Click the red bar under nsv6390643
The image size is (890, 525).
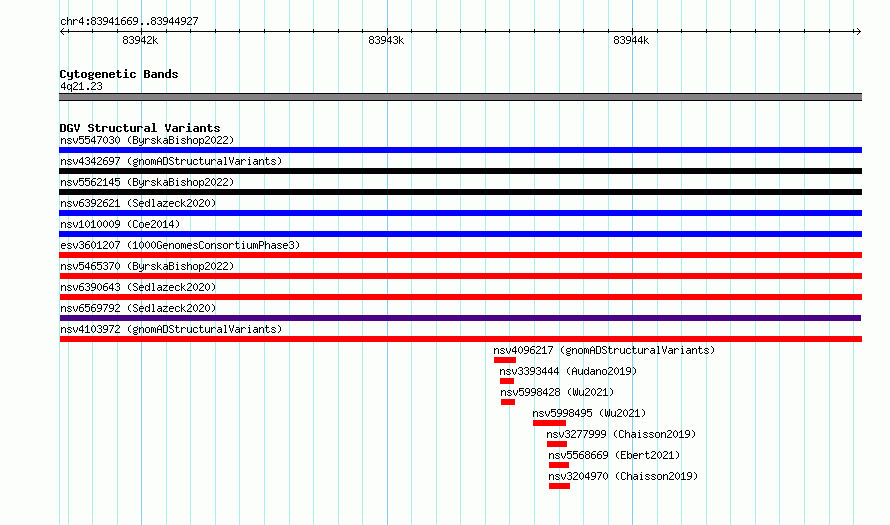460,297
